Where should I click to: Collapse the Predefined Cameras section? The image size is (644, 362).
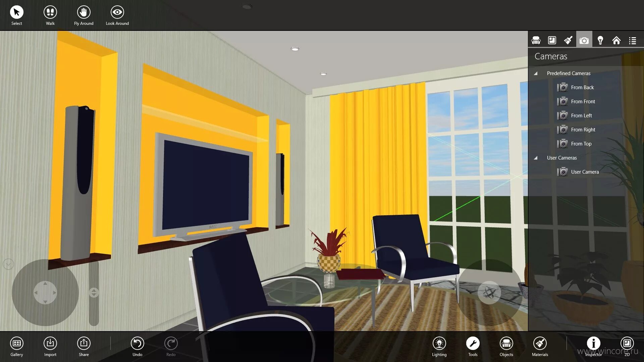click(536, 73)
